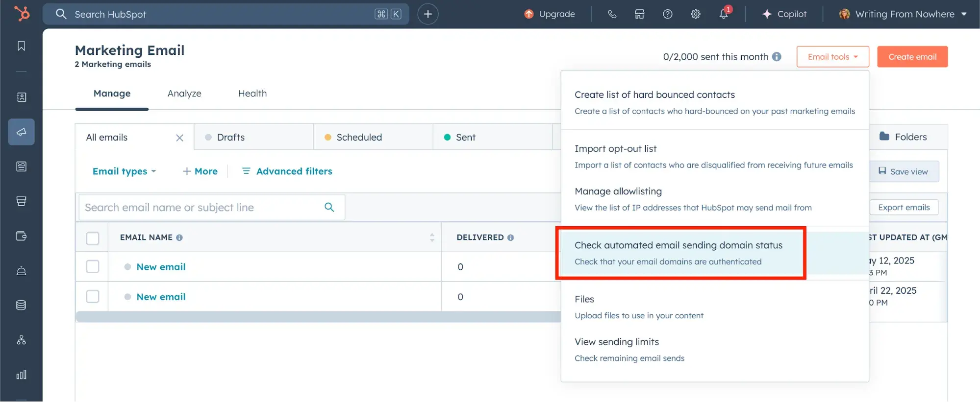Click the search magnifier in email search field
The height and width of the screenshot is (402, 980).
point(329,207)
